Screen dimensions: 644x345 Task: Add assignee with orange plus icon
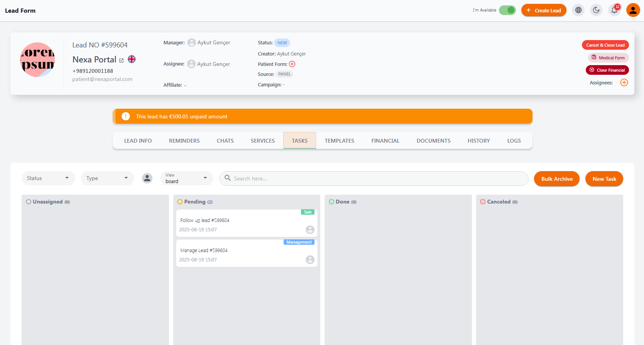pyautogui.click(x=624, y=82)
